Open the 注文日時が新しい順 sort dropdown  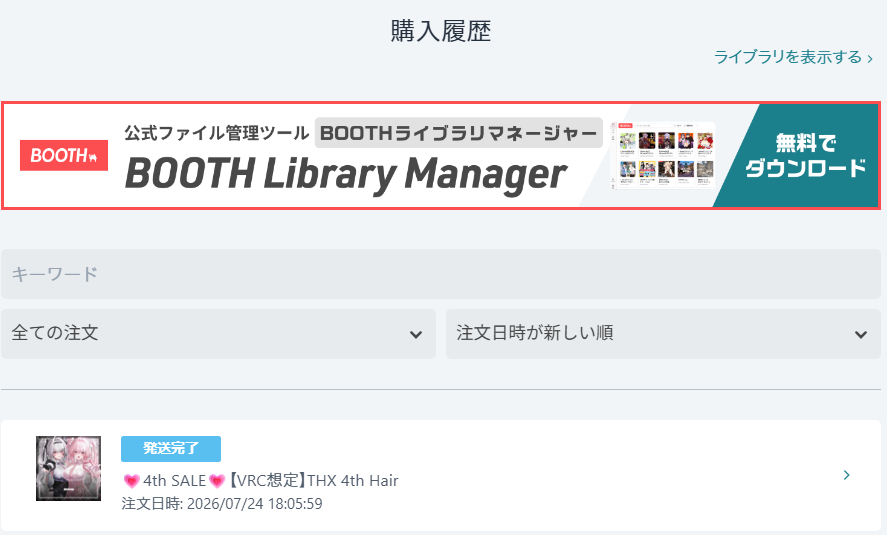tap(663, 334)
